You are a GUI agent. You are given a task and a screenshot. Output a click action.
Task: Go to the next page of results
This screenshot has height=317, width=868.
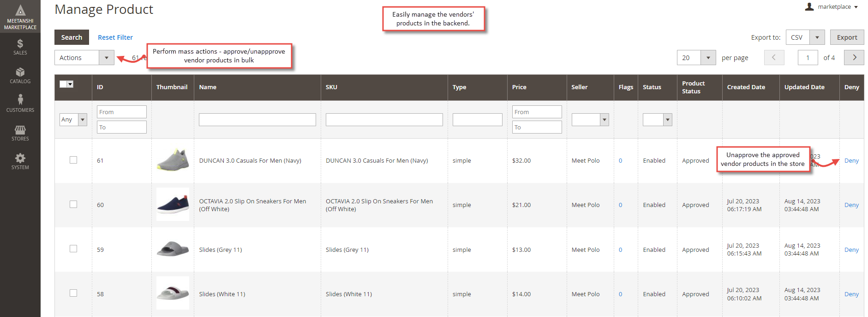pos(854,58)
